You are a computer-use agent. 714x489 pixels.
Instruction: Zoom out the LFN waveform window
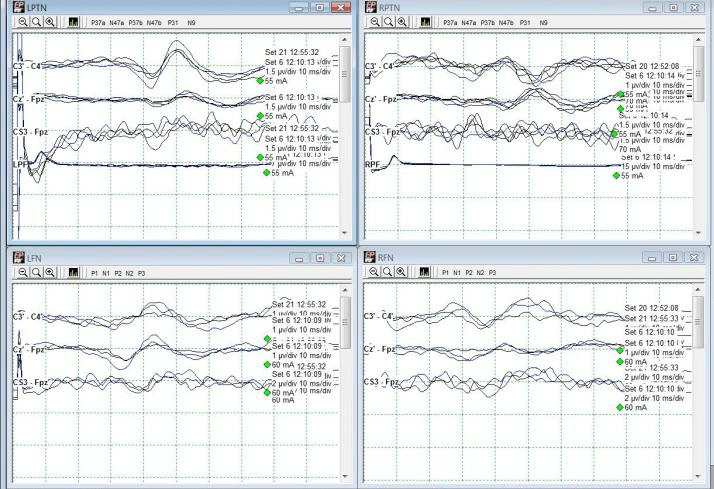click(20, 272)
